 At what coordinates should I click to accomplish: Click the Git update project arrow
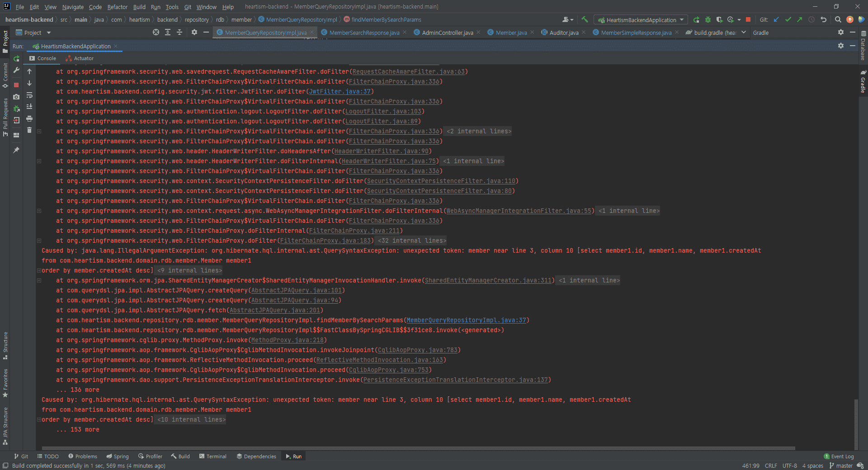click(776, 19)
